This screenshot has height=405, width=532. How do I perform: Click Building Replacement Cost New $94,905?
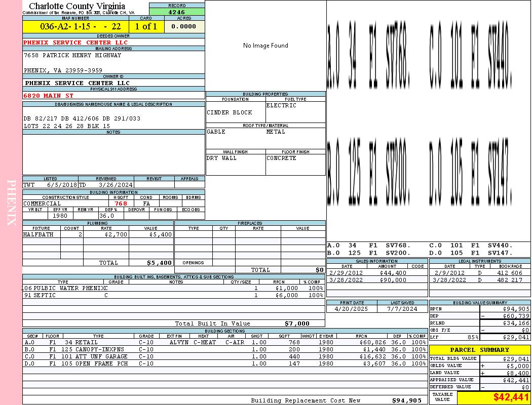[x=407, y=400]
